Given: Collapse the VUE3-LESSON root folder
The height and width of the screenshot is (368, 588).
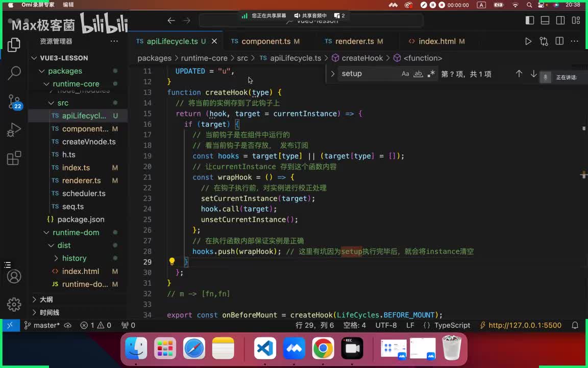Looking at the screenshot, I should (34, 58).
